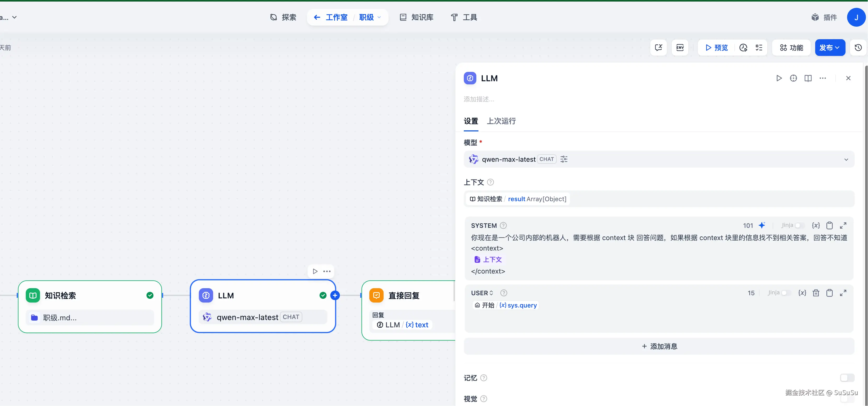
Task: Switch to the 上次运行 tab
Action: (501, 121)
